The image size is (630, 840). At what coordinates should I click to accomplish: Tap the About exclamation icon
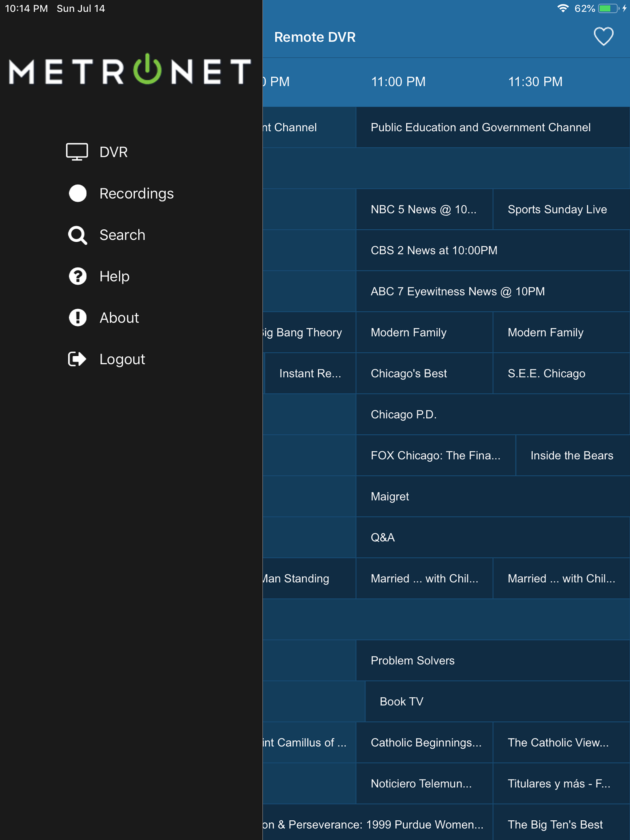pos(78,318)
